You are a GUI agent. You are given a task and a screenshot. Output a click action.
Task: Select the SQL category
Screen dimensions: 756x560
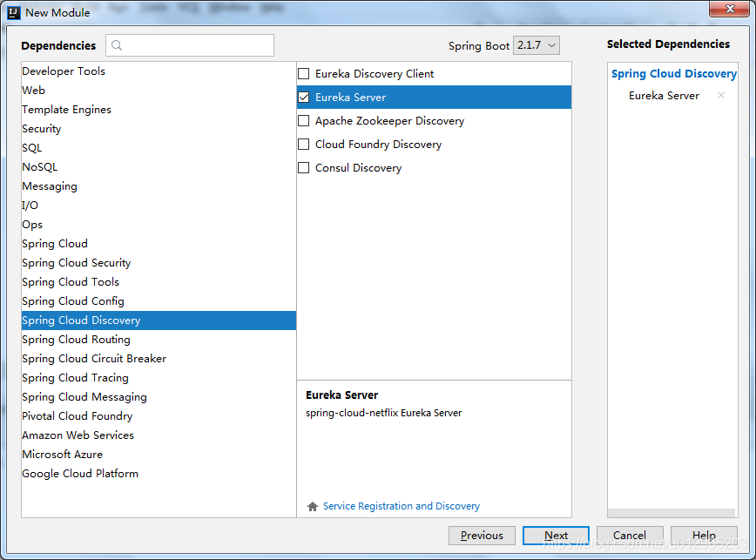point(159,148)
